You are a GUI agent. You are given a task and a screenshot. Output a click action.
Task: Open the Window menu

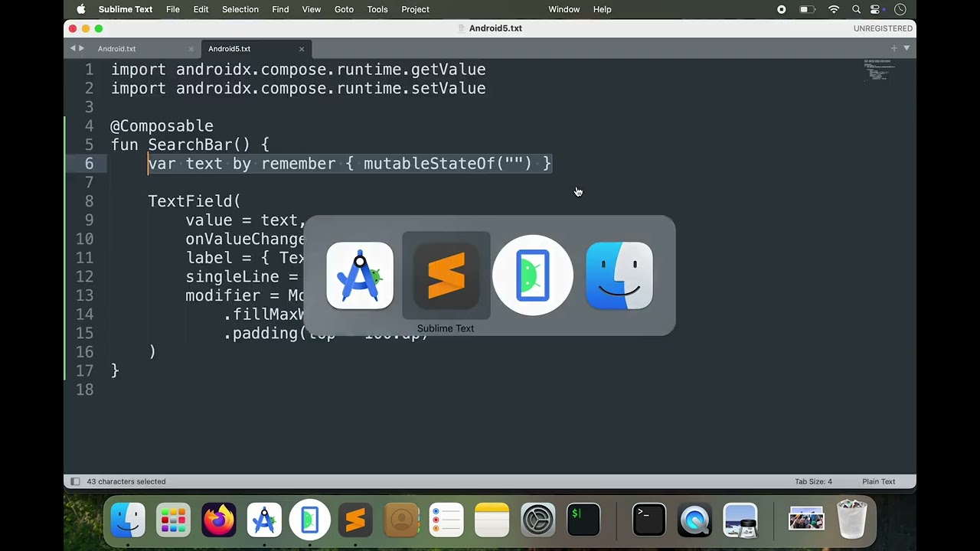point(564,9)
